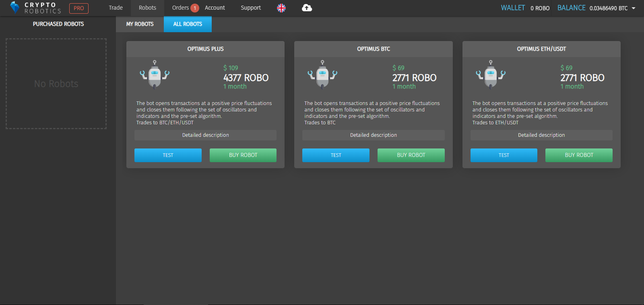This screenshot has height=305, width=644.
Task: Test the Optimus Plus robot
Action: click(168, 155)
